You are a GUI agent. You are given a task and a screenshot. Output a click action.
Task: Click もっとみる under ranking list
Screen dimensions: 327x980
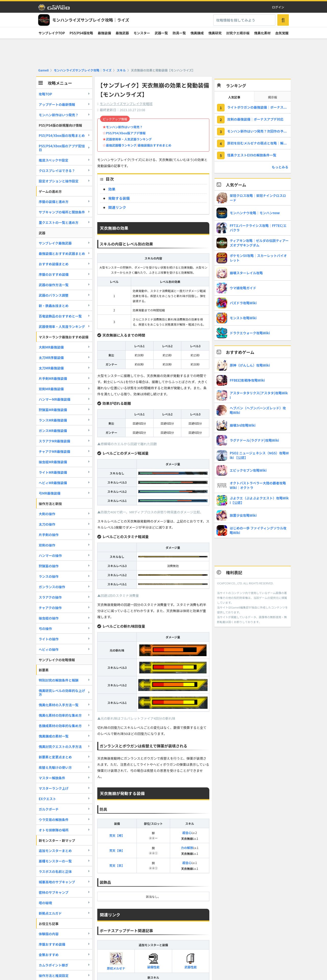[x=280, y=167]
